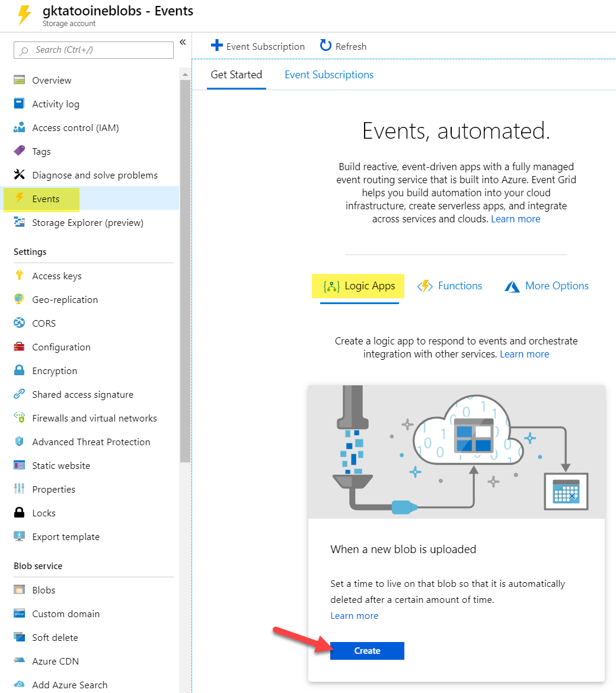
Task: Click the sidebar Search input field
Action: [x=94, y=50]
